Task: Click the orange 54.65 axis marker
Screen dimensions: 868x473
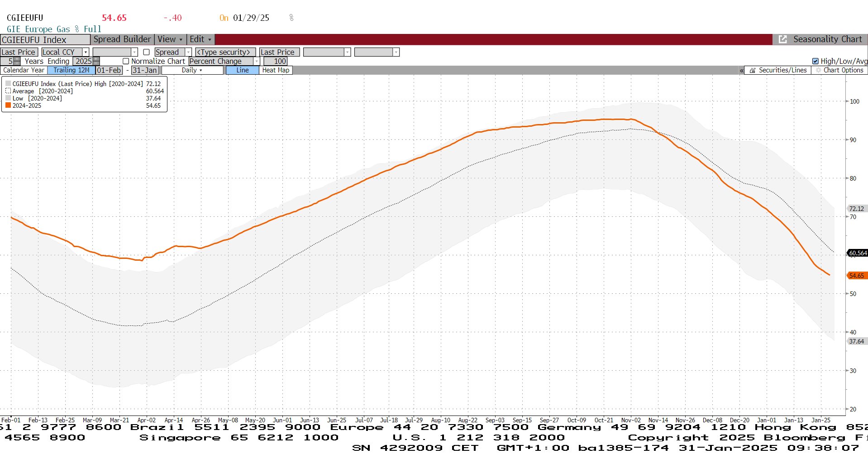Action: coord(857,276)
